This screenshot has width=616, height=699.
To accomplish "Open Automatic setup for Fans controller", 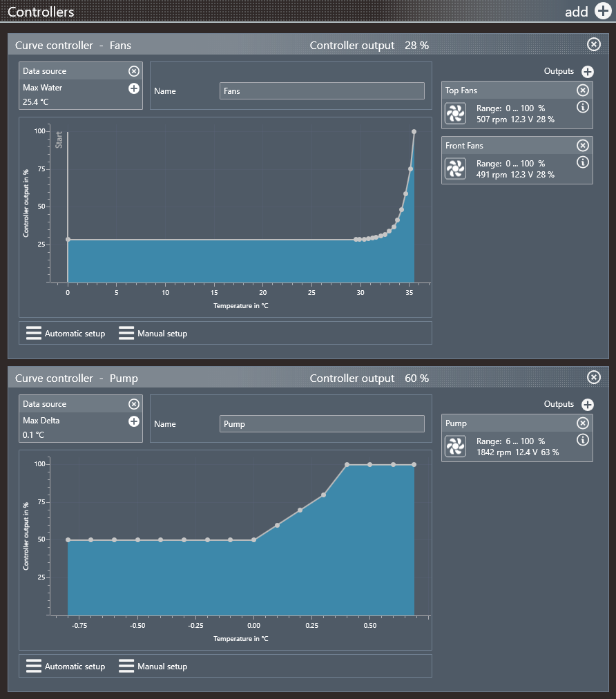I will pos(66,334).
